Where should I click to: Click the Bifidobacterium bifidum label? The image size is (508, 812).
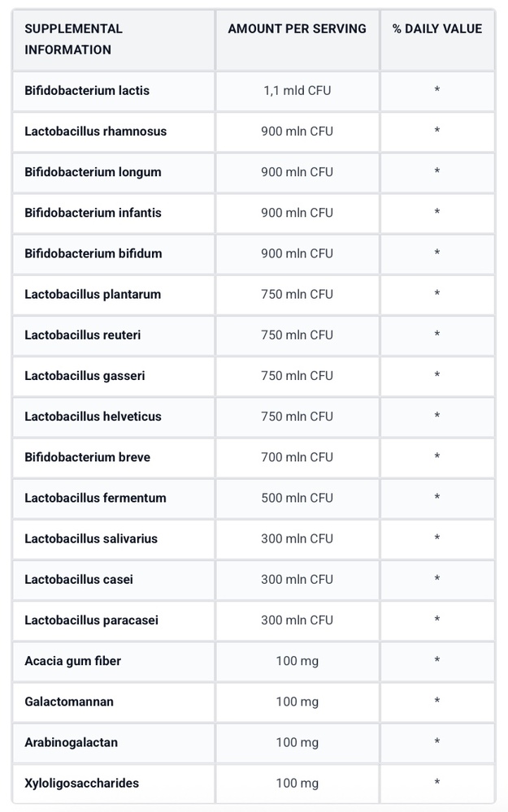93,253
